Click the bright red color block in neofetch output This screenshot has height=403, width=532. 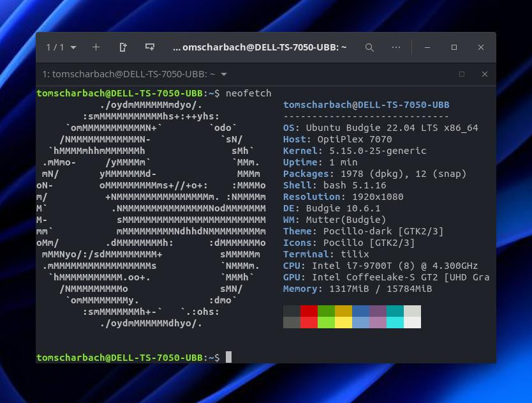[x=309, y=323]
